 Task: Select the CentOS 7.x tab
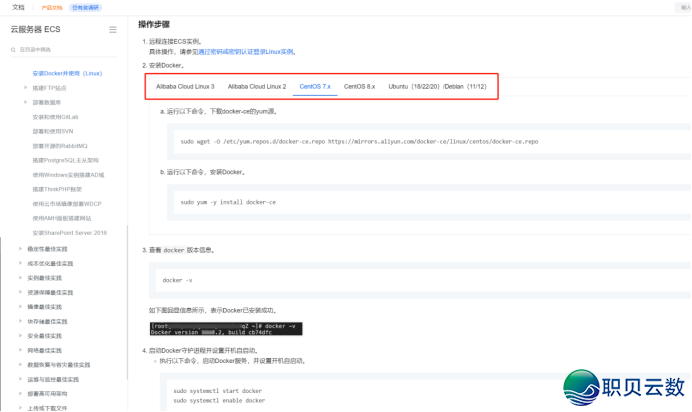[x=315, y=86]
